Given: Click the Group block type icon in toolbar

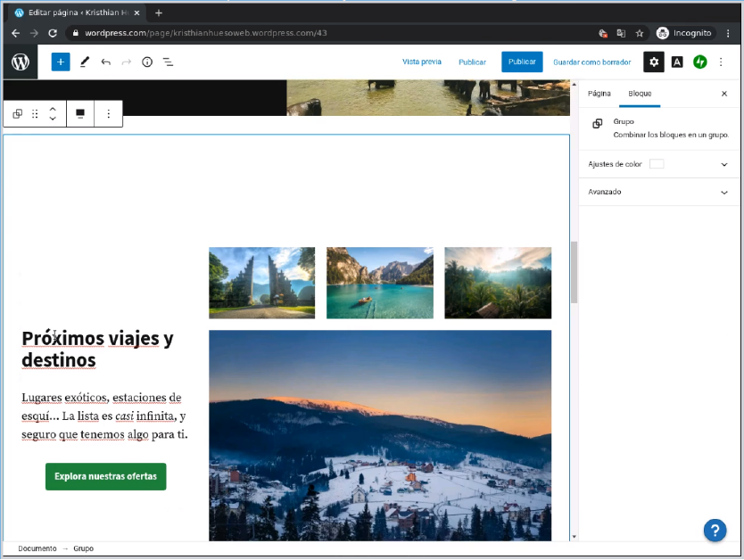Looking at the screenshot, I should pyautogui.click(x=18, y=114).
